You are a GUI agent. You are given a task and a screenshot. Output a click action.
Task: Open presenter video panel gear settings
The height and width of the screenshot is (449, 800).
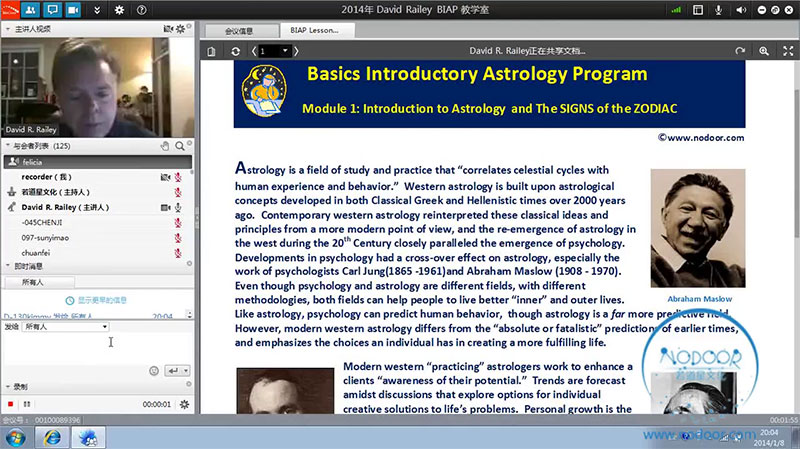[180, 30]
